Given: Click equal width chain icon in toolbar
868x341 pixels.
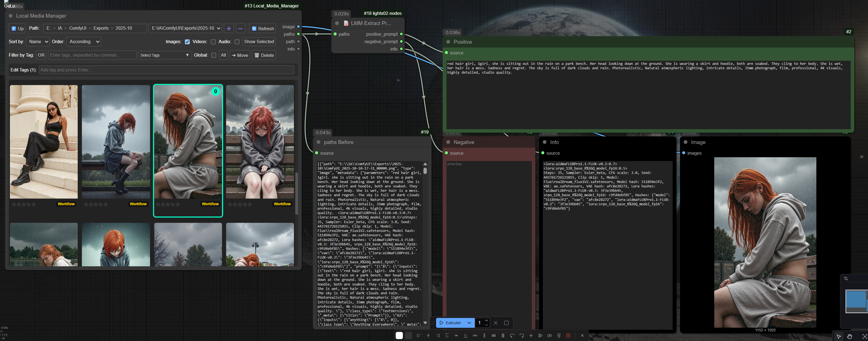Looking at the screenshot, I should (x=475, y=336).
